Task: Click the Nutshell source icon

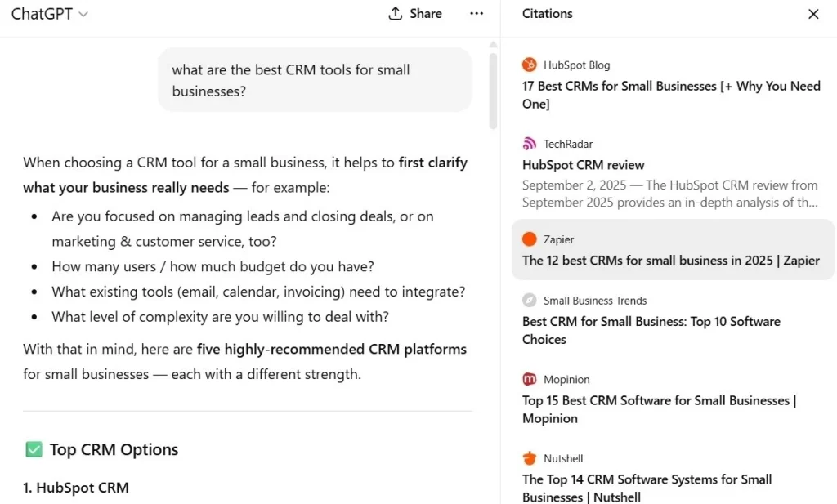Action: [529, 458]
